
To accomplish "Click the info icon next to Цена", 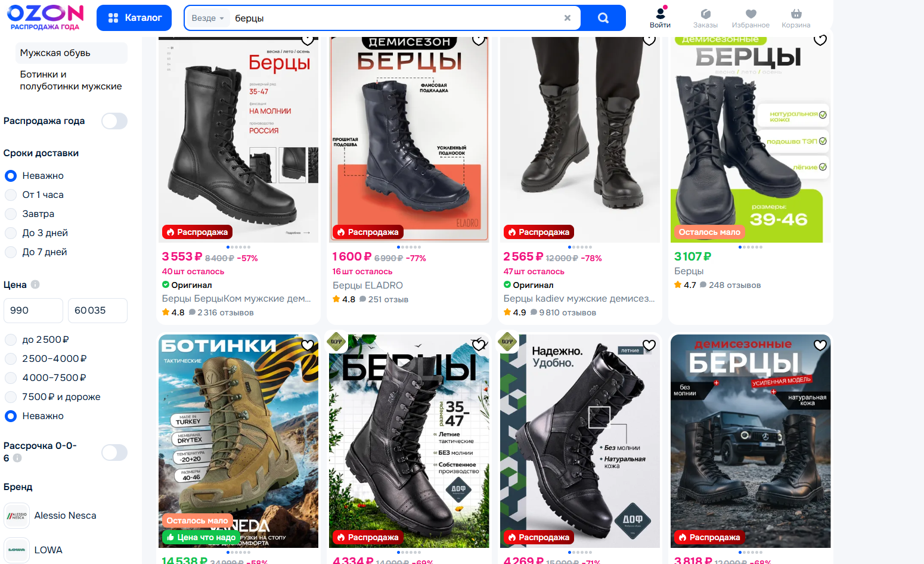I will tap(35, 284).
